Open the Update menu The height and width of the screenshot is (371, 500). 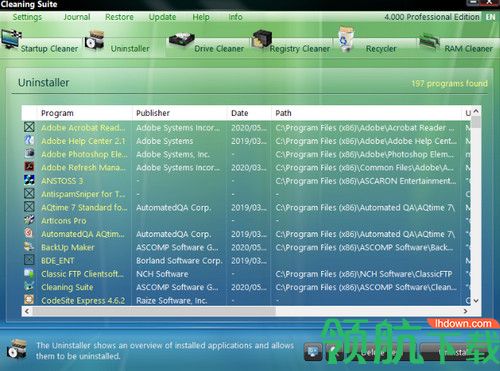162,17
